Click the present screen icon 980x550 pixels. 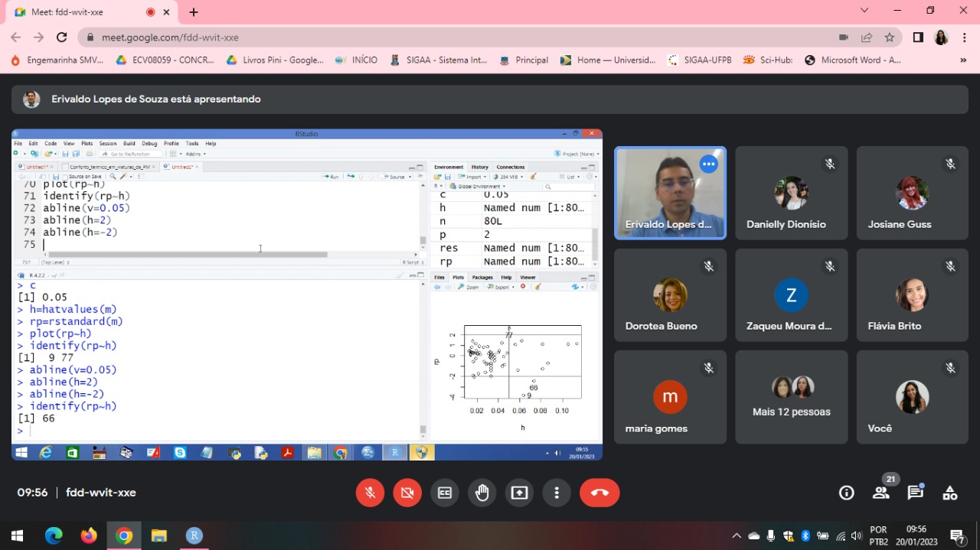(520, 493)
